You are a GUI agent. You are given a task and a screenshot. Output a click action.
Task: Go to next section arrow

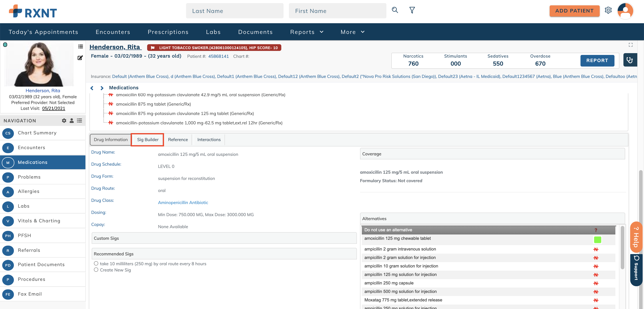coord(102,88)
